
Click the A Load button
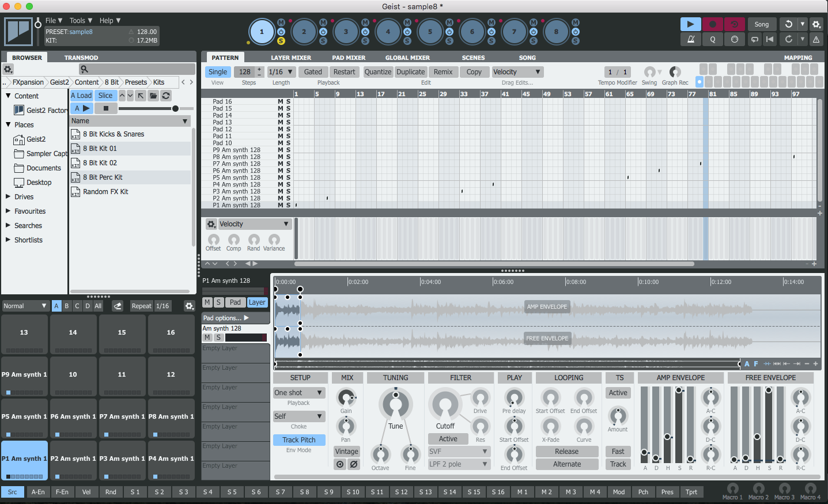click(81, 96)
